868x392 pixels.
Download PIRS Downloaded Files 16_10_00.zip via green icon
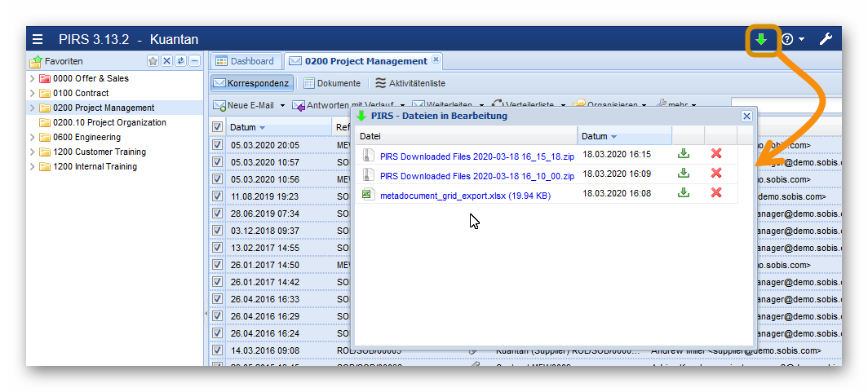[684, 173]
